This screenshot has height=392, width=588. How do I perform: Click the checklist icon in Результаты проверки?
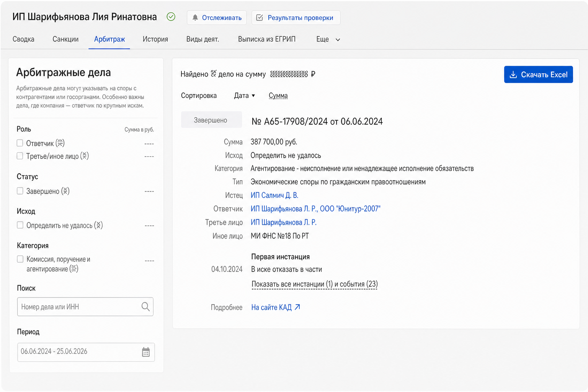pyautogui.click(x=260, y=18)
